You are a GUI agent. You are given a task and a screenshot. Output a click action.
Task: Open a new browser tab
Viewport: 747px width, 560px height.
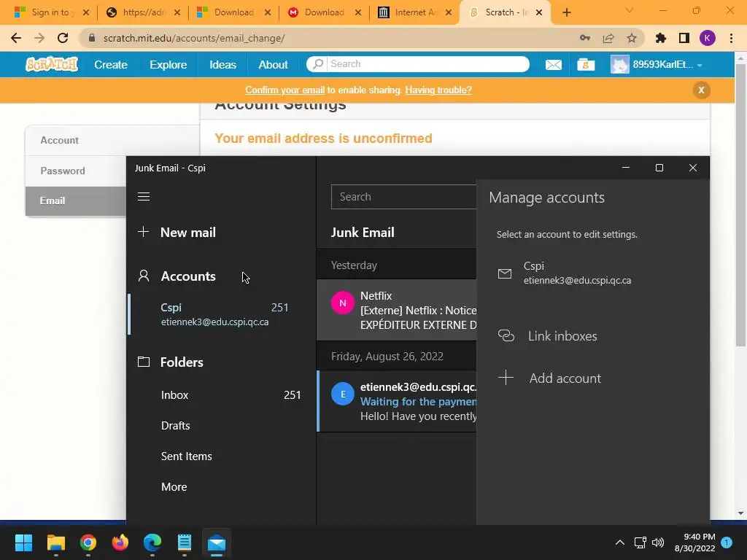coord(566,12)
